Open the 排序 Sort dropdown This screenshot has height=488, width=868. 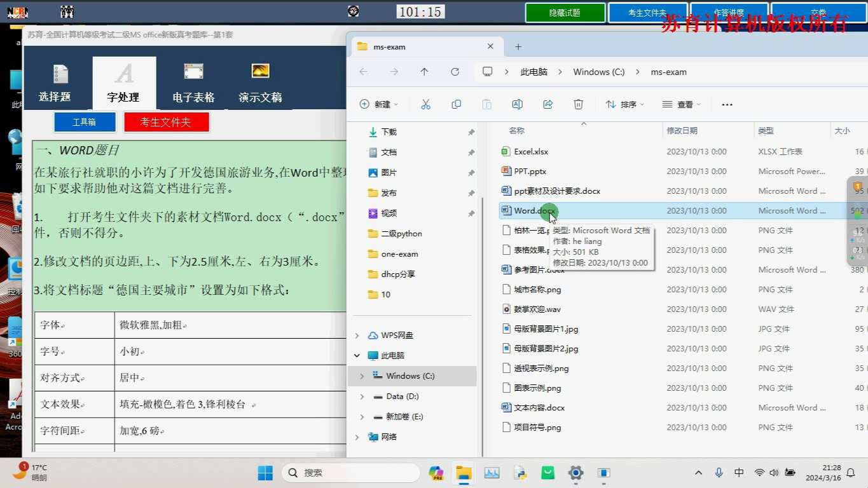pos(624,104)
